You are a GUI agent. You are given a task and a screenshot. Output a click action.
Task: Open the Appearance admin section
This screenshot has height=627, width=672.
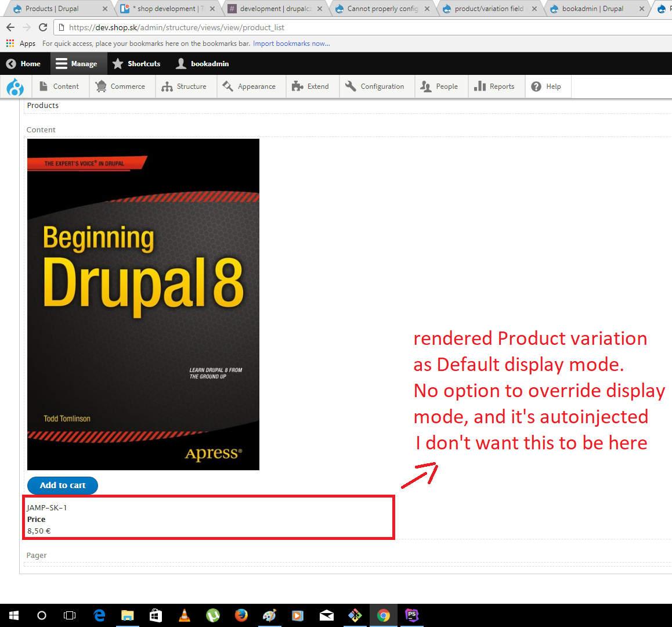click(x=251, y=86)
